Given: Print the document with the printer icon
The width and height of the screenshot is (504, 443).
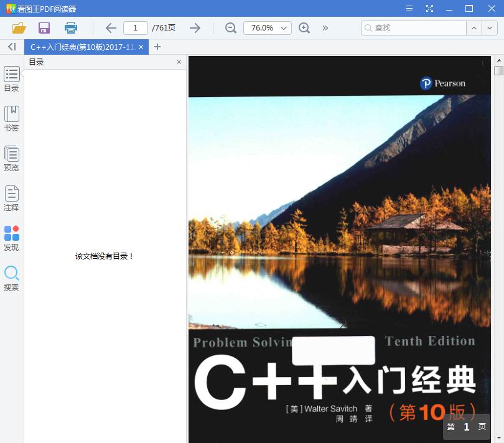Looking at the screenshot, I should [71, 28].
